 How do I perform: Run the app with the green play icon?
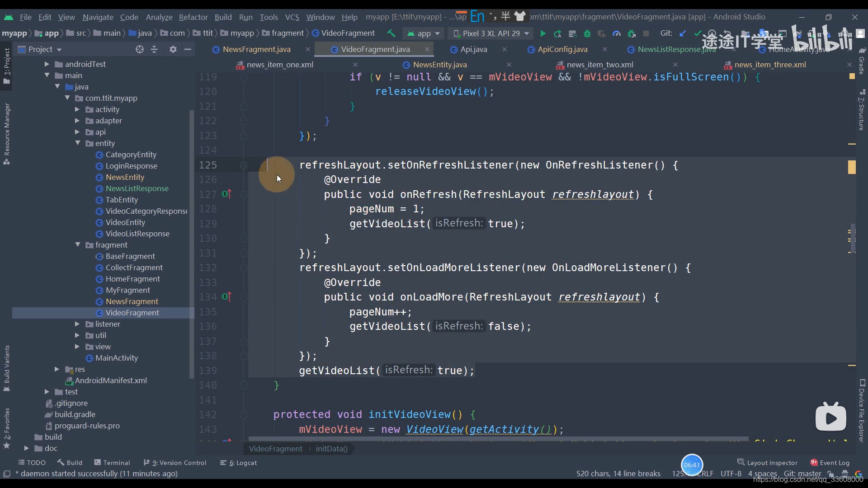[543, 33]
